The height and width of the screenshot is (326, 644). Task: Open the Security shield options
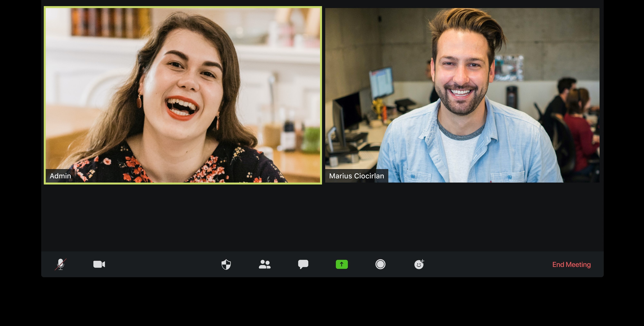click(226, 264)
